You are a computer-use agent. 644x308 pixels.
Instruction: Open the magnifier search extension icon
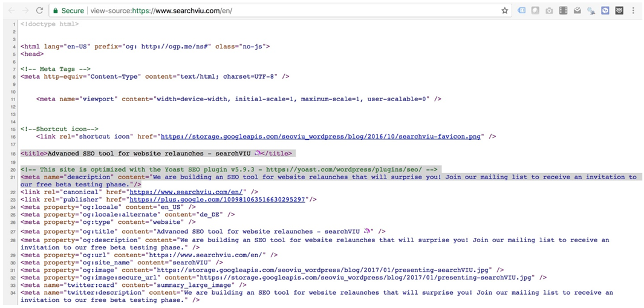pyautogui.click(x=591, y=11)
